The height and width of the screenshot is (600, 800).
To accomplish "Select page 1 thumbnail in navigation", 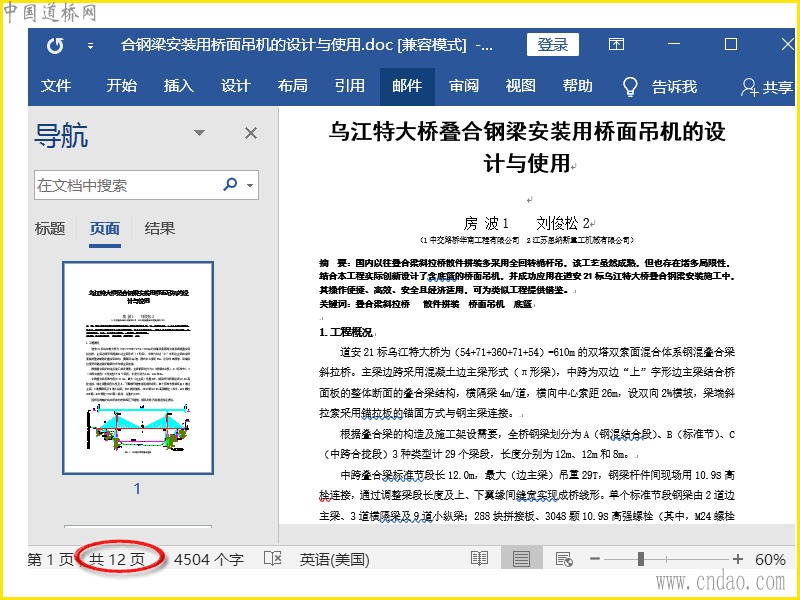I will tap(138, 368).
